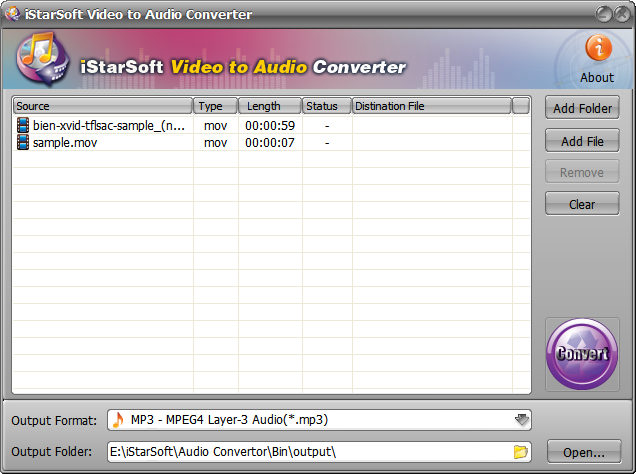Click film icon of sample.mov row
Viewport: 636px width, 474px height.
click(23, 142)
